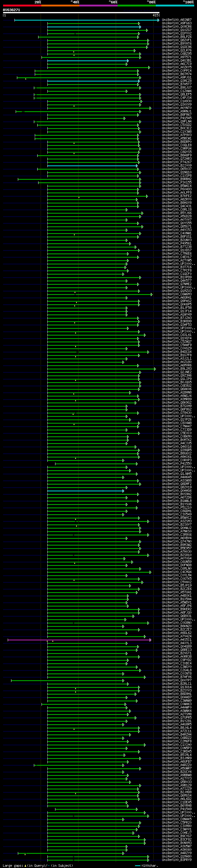Click the label UniRef100_A9RNJ1
The height and width of the screenshot is (868, 197).
pyautogui.click(x=176, y=111)
